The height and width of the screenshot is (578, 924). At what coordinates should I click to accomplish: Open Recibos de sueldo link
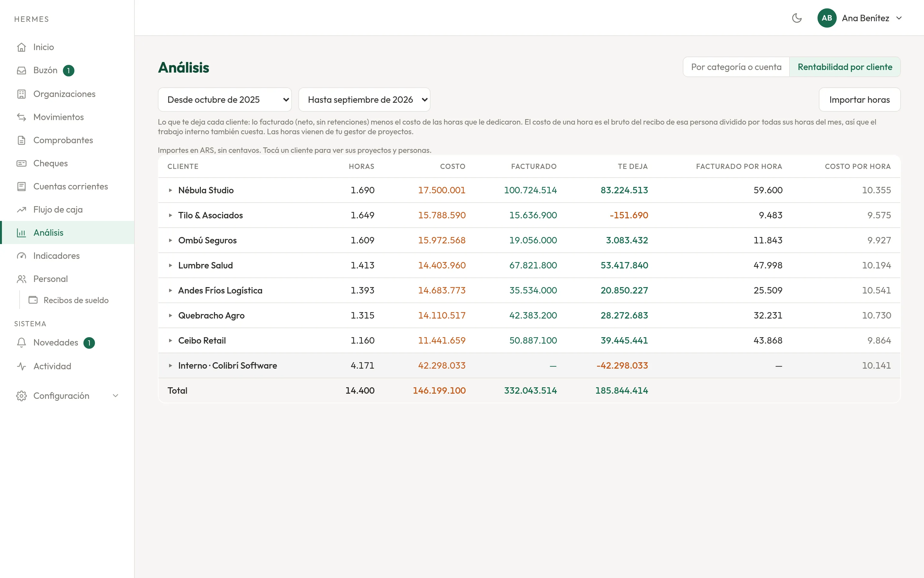pos(76,300)
